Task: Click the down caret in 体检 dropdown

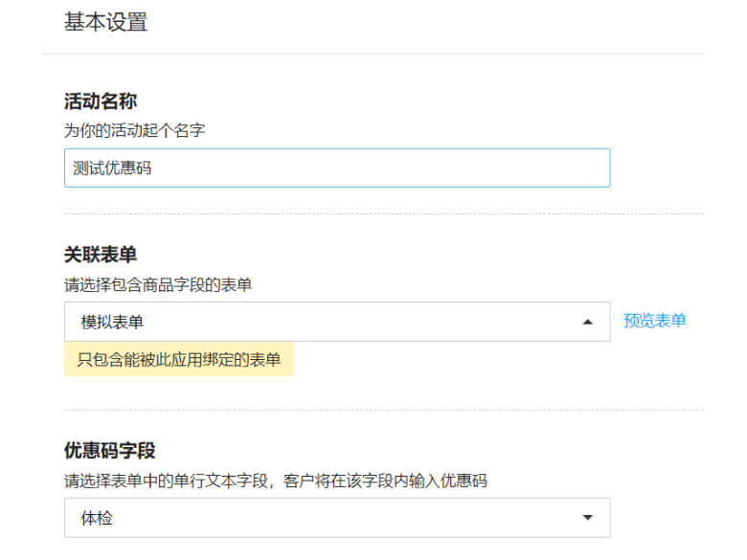Action: (588, 518)
